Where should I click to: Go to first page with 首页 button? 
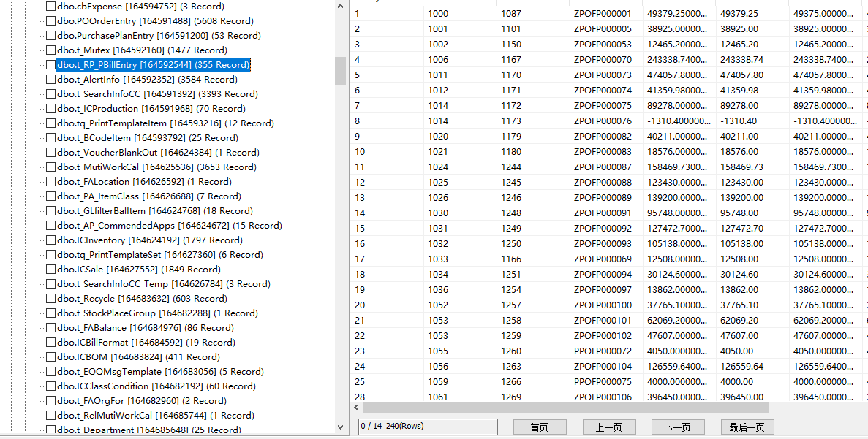pos(539,427)
